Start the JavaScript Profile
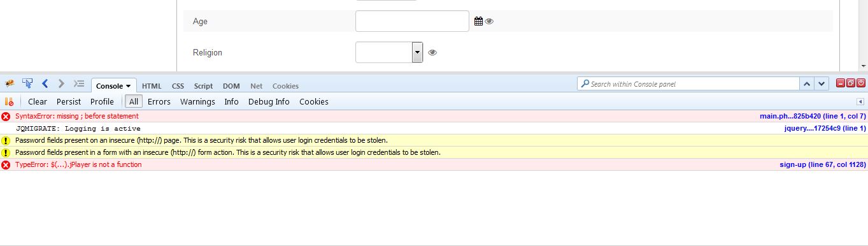 [x=102, y=101]
